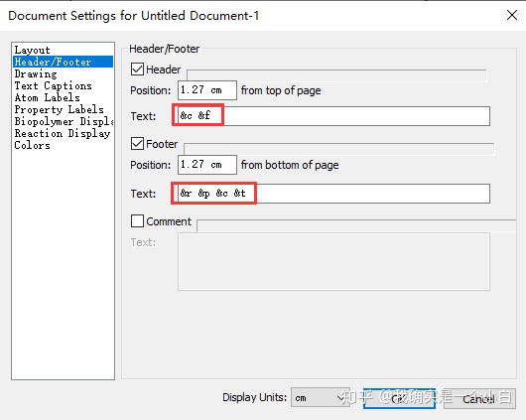Open Text Captions settings
Screen dimensions: 526x420
click(63, 85)
